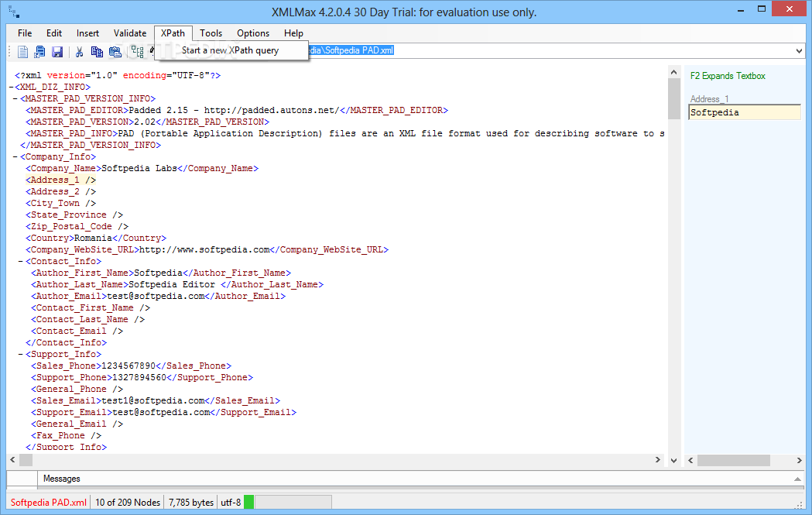Viewport: 812px width, 515px height.
Task: Select the Address_1 element line
Action: click(61, 180)
